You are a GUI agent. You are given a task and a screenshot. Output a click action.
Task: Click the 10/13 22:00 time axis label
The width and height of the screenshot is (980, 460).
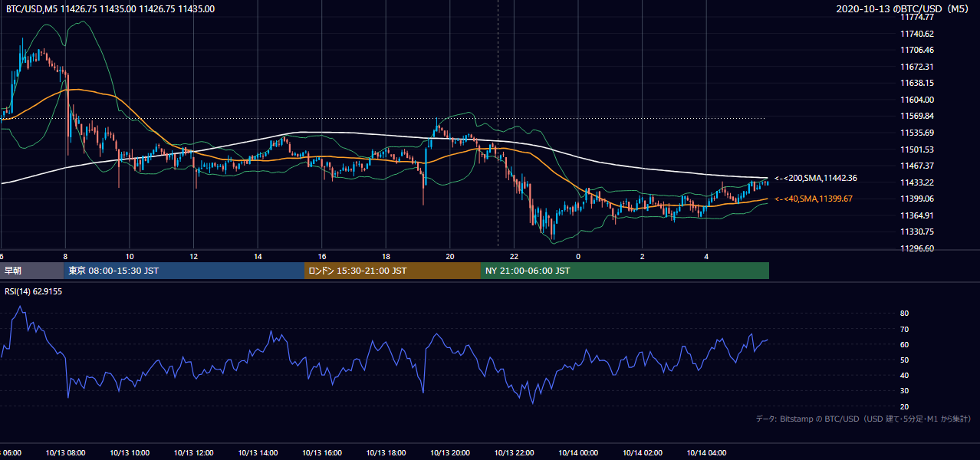pyautogui.click(x=514, y=453)
